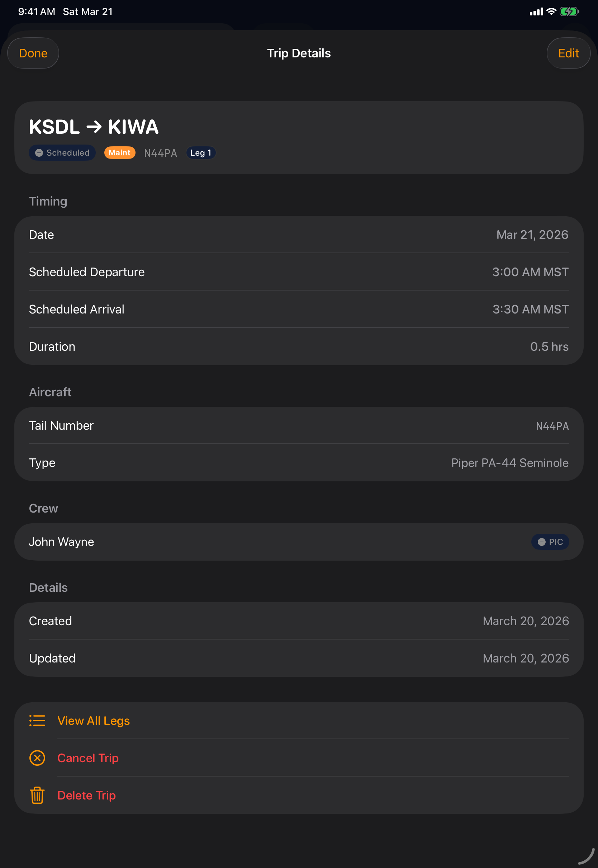
Task: Tap the Tail Number row
Action: coord(299,425)
